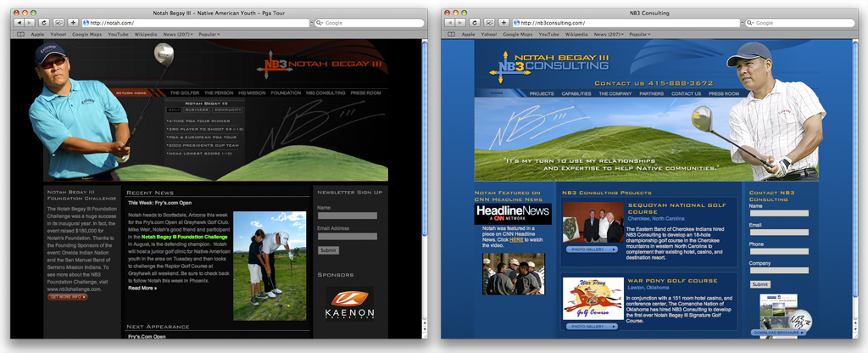
Task: Click nb3consulting.com address bar
Action: pos(626,23)
